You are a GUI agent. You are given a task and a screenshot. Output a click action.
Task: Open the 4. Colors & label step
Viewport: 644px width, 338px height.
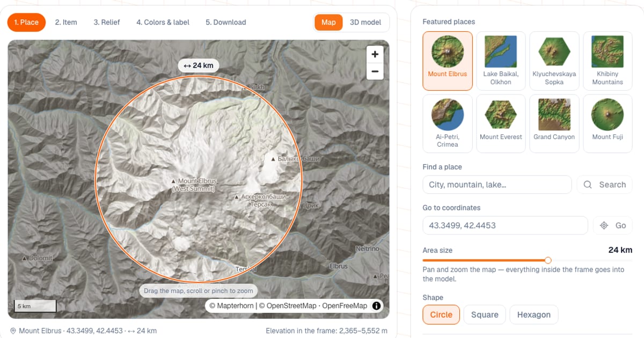[164, 22]
